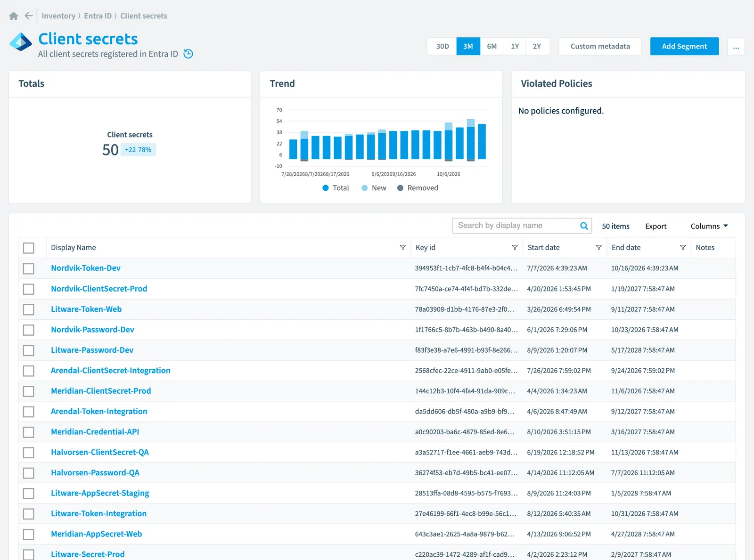The image size is (754, 560).
Task: Open the Meridian-AppSecret-Web link
Action: click(x=97, y=534)
